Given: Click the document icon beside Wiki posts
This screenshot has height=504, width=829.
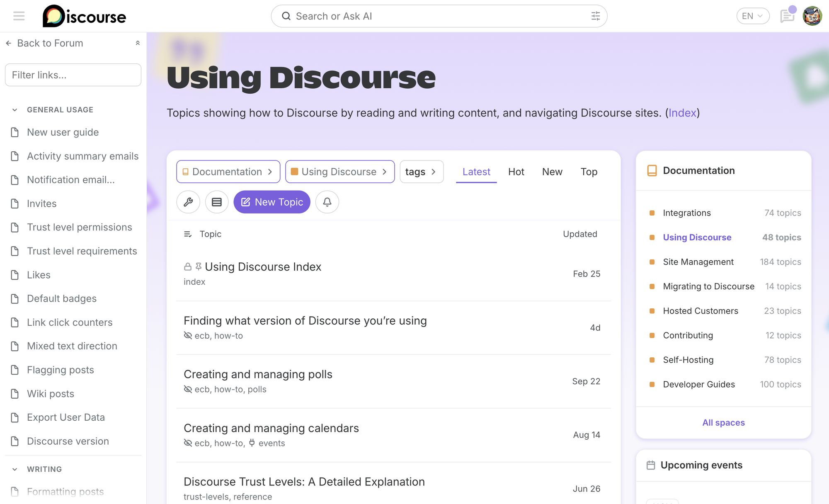Looking at the screenshot, I should point(15,394).
